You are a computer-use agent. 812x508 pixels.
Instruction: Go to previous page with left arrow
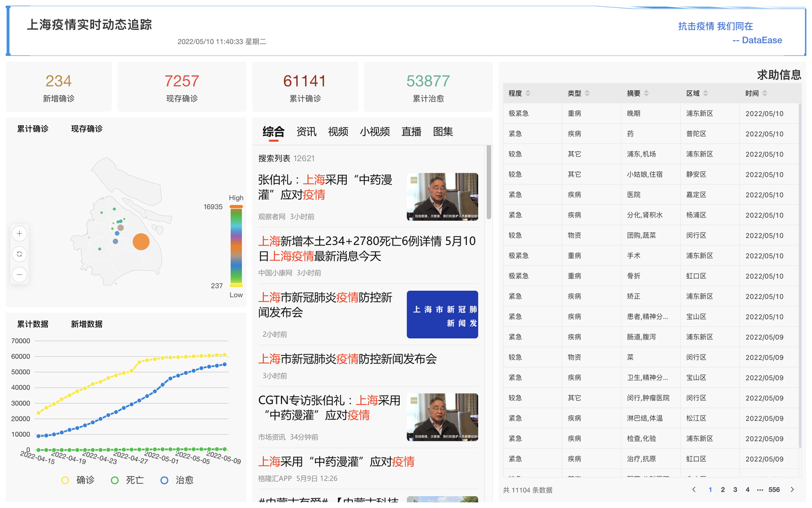pos(694,489)
